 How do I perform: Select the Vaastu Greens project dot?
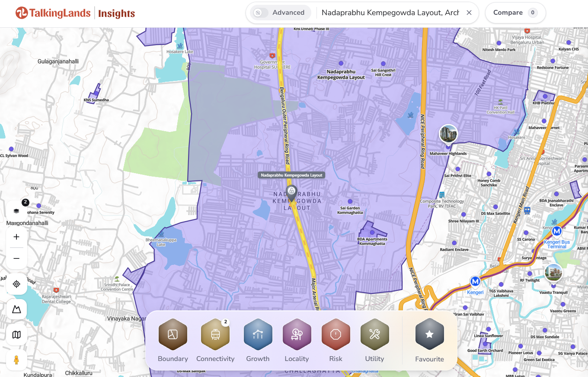[x=563, y=304]
